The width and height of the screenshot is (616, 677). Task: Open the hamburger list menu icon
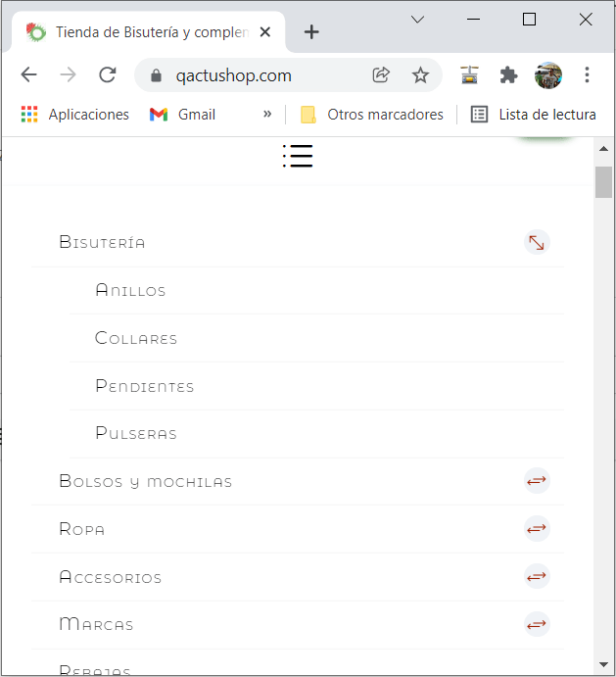(298, 156)
